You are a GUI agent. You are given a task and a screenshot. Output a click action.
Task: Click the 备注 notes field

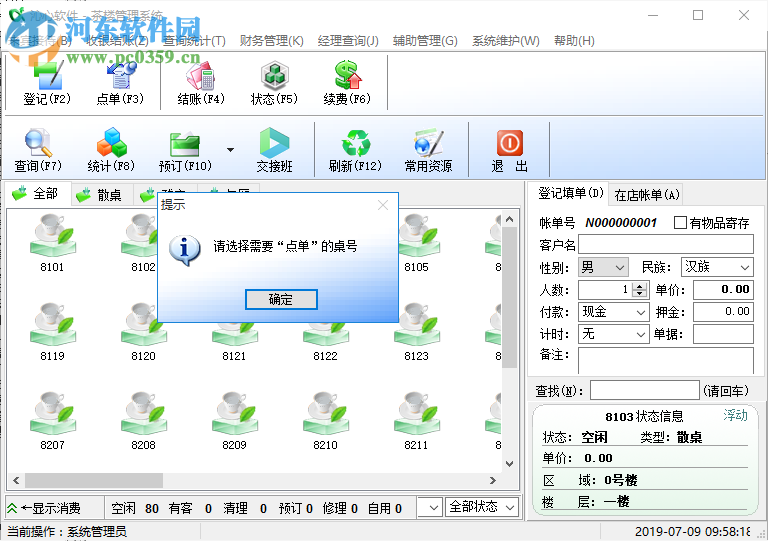(x=666, y=360)
